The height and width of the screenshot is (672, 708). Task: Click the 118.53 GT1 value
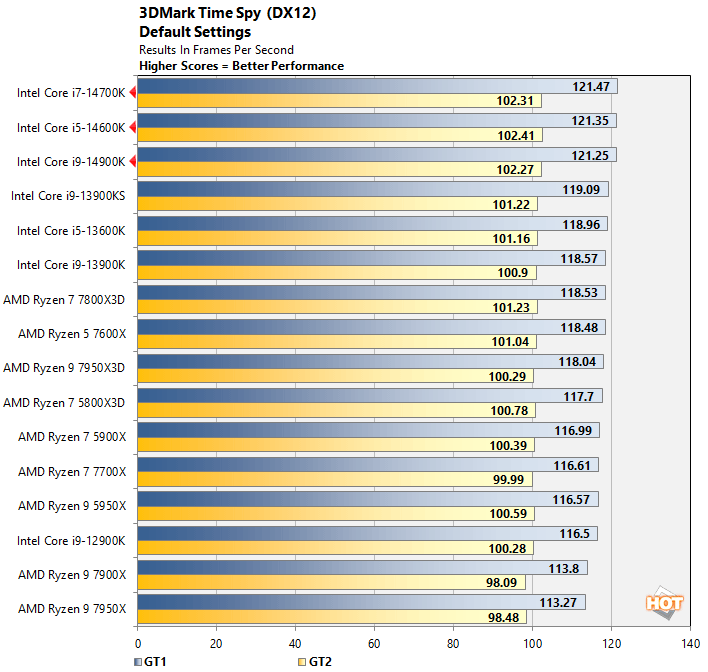579,292
